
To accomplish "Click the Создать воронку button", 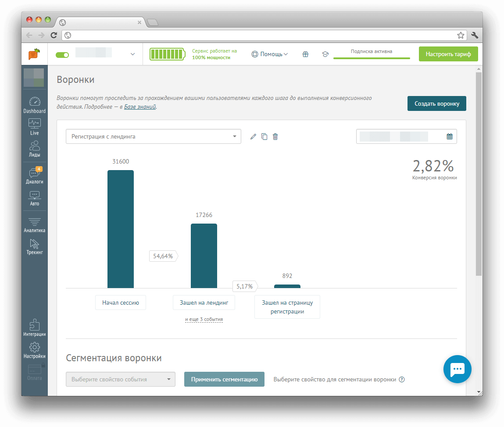I will (x=436, y=104).
